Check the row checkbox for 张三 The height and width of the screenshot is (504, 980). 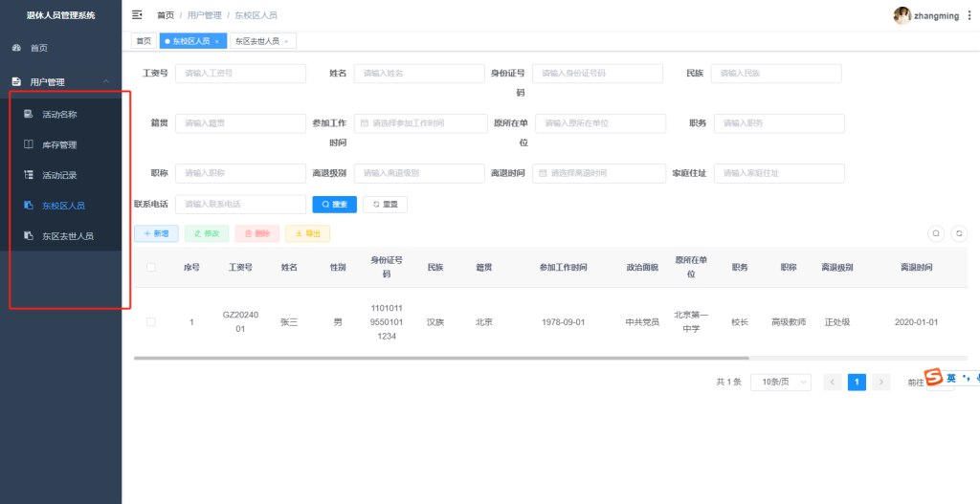151,322
